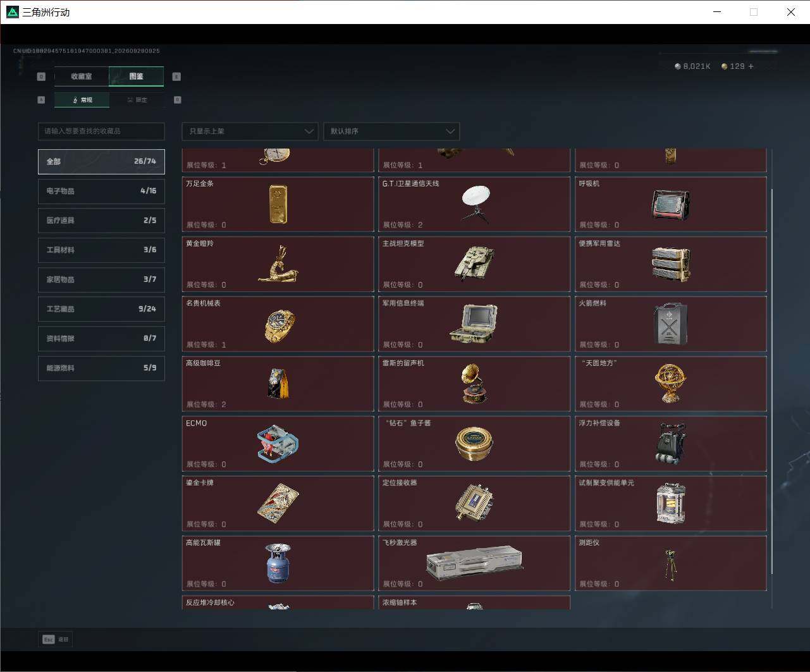Open the 飞秒激光器 laser device card
The width and height of the screenshot is (810, 672).
(x=474, y=563)
